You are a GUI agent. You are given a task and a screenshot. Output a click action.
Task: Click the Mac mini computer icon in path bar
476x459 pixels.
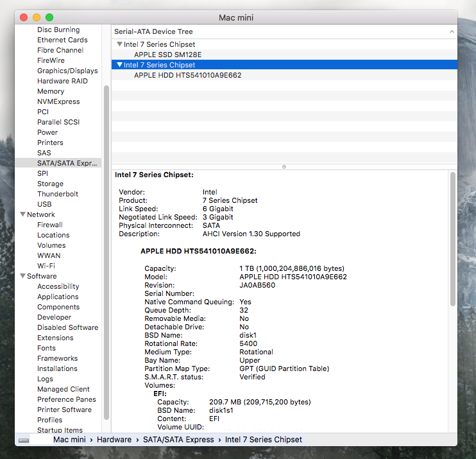(x=24, y=440)
